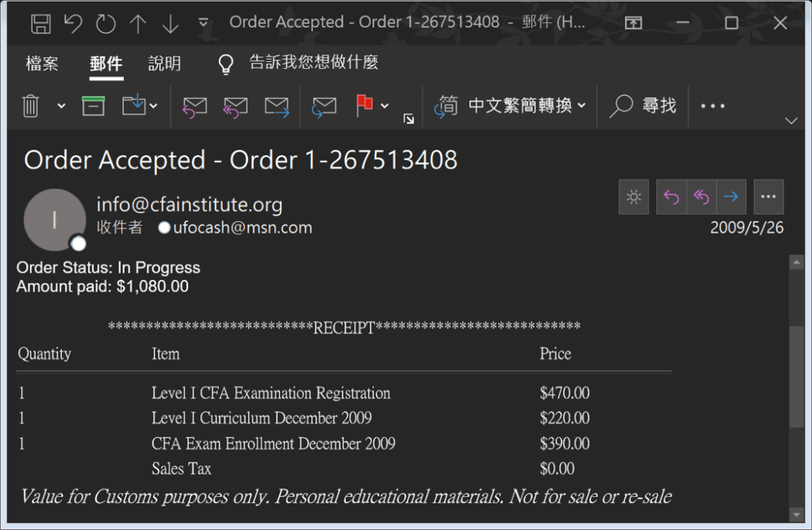The image size is (812, 530).
Task: Click the blue Forward arrow in message header
Action: click(x=731, y=197)
